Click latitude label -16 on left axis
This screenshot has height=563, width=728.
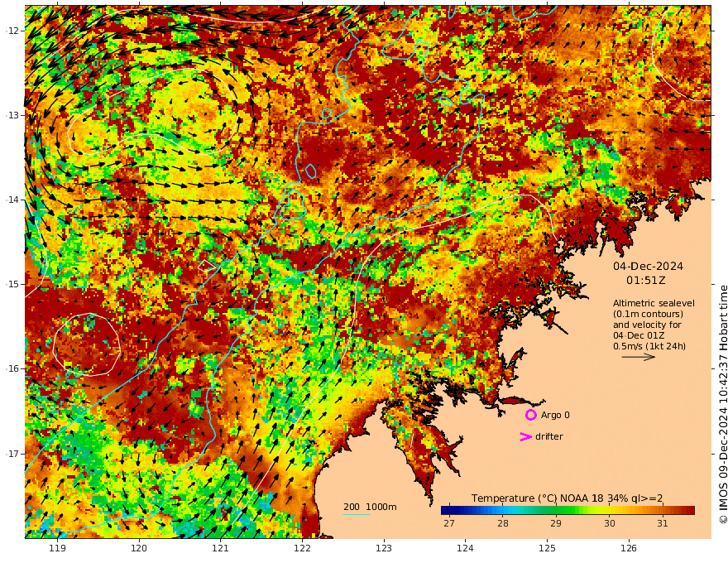tap(12, 368)
